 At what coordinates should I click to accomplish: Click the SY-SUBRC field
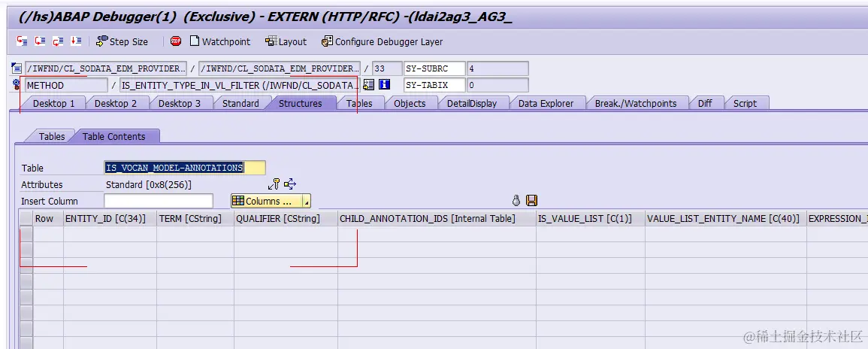(434, 68)
